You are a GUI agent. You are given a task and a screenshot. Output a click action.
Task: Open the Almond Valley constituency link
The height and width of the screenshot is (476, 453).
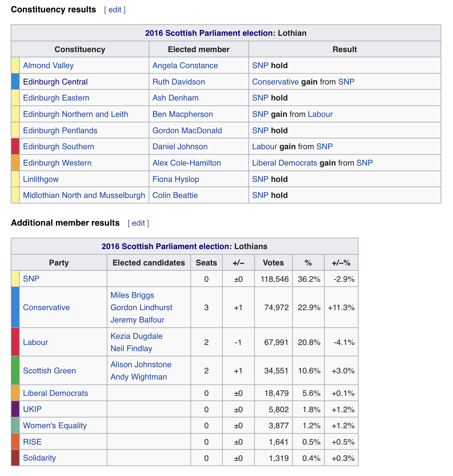[48, 65]
